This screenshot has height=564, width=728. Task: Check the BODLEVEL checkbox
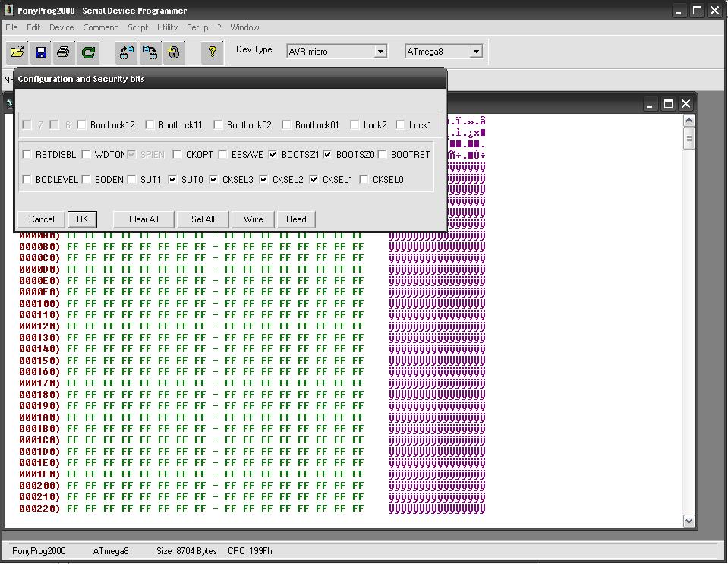pyautogui.click(x=27, y=180)
